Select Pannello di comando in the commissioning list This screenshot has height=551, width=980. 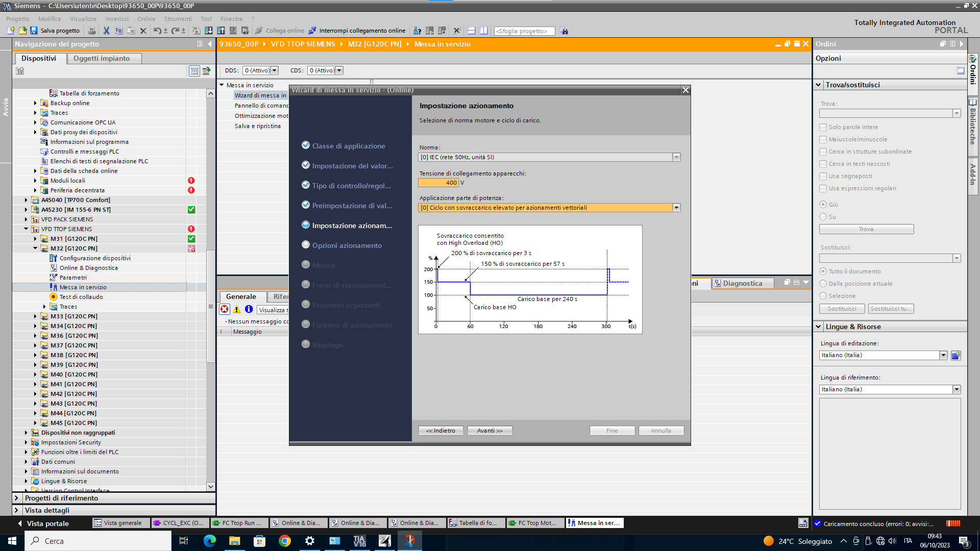261,106
